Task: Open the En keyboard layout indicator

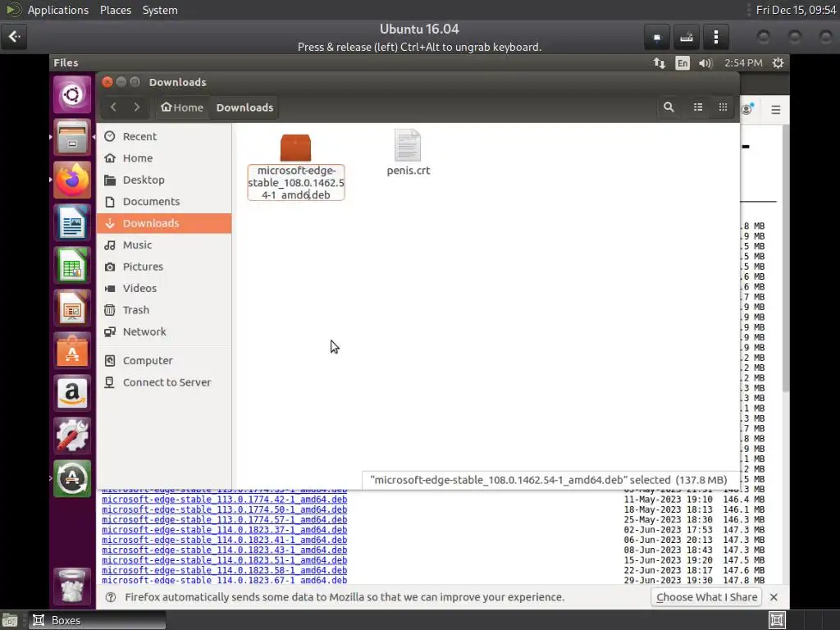Action: [x=682, y=63]
